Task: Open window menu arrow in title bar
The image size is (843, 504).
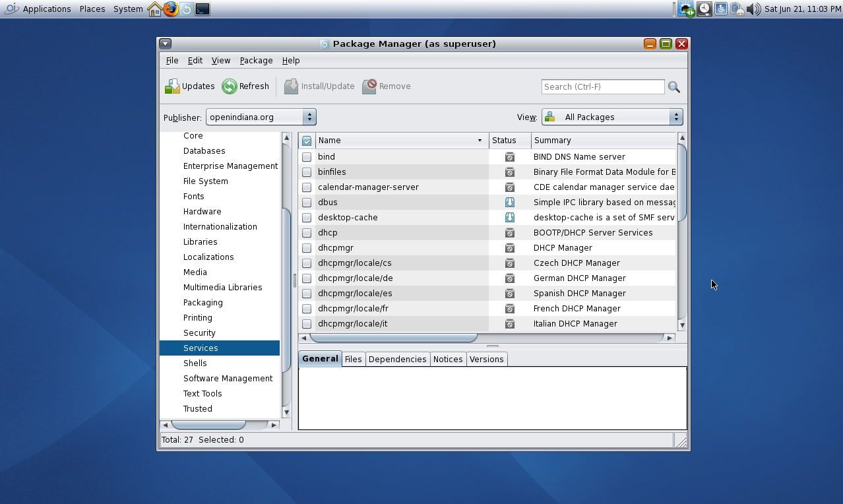Action: click(x=166, y=44)
